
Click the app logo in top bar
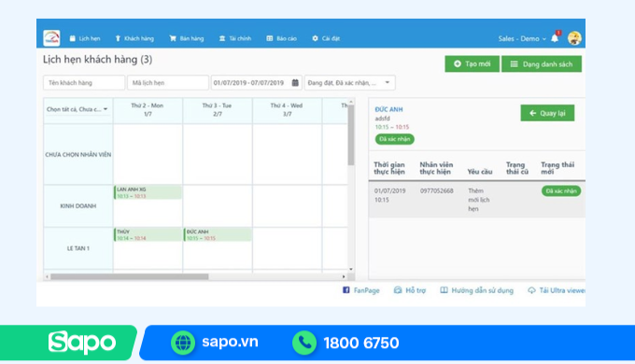click(51, 38)
